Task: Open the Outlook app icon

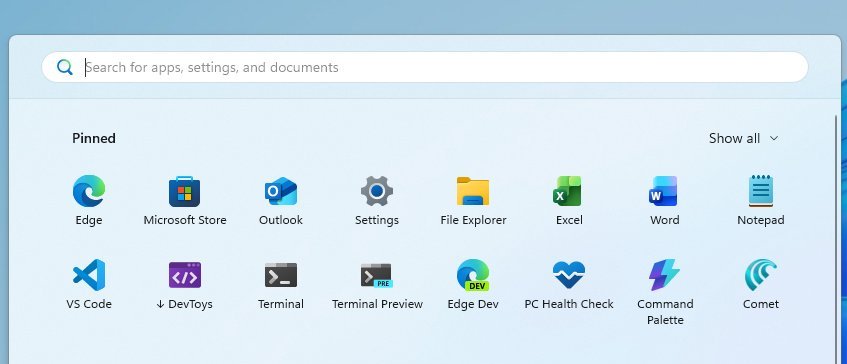Action: tap(281, 191)
